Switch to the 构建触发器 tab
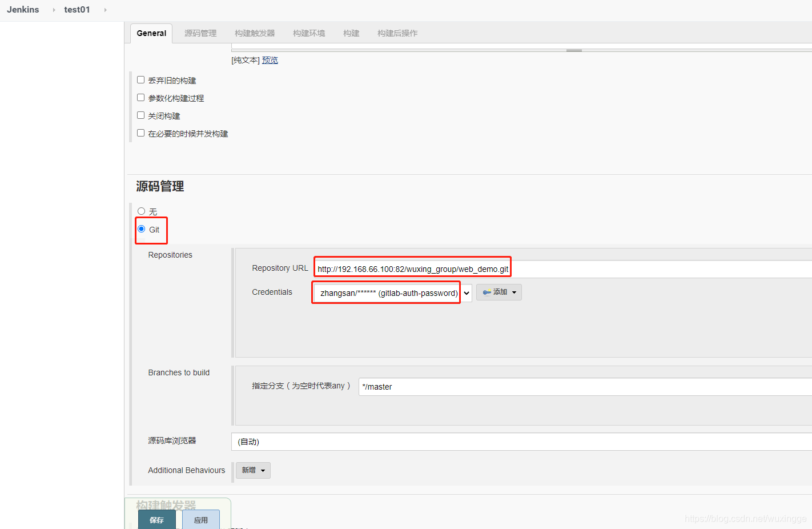Screen dimensions: 812x529 [x=255, y=33]
